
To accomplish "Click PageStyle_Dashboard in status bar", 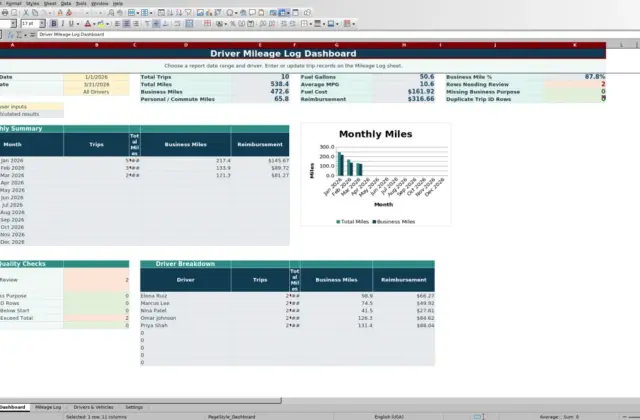I will click(231, 417).
